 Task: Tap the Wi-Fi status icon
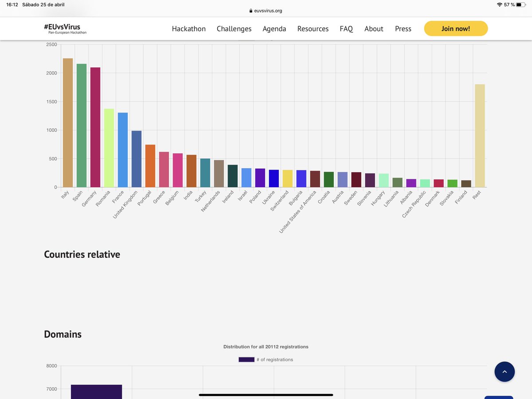pyautogui.click(x=500, y=4)
